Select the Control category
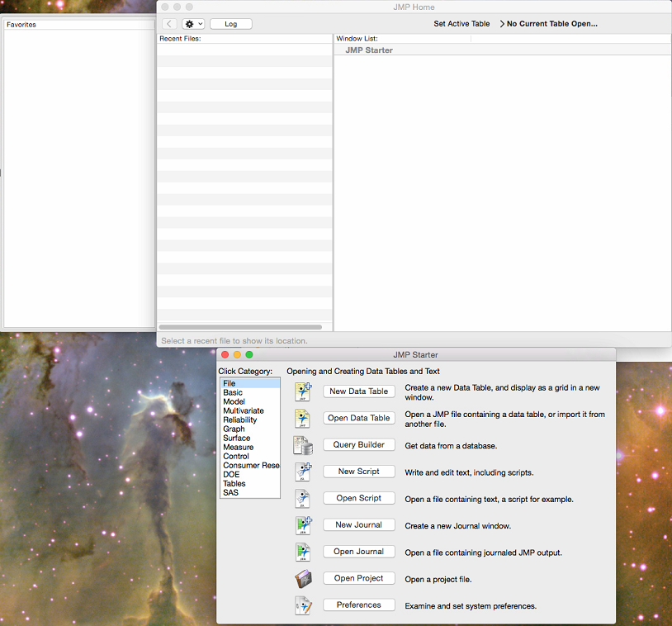Viewport: 672px width, 626px height. click(250, 456)
